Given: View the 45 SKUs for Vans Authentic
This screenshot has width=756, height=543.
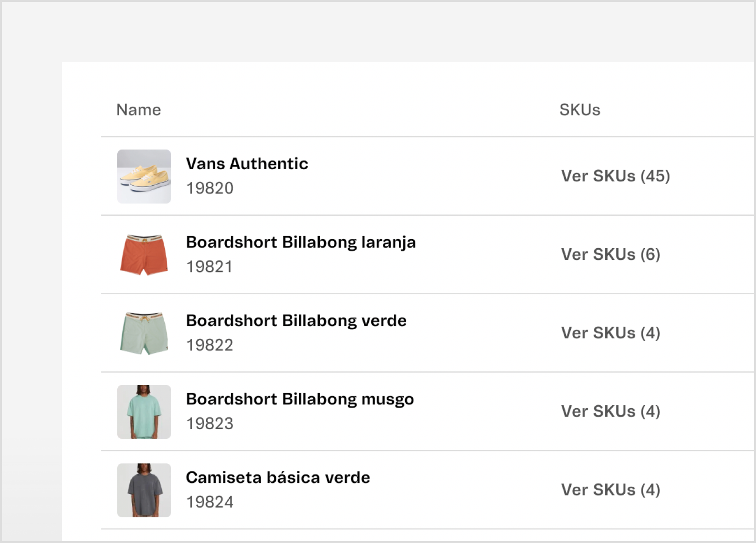Looking at the screenshot, I should click(x=615, y=176).
